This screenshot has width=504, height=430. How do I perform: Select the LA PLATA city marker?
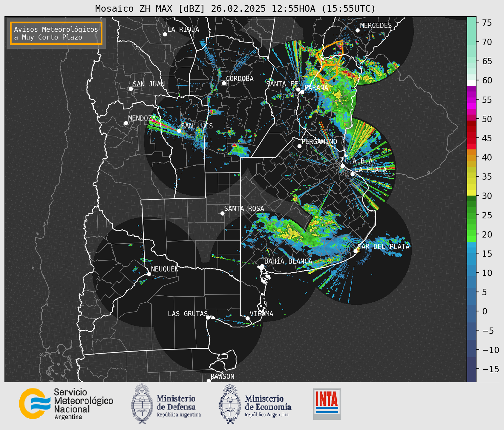pyautogui.click(x=353, y=174)
